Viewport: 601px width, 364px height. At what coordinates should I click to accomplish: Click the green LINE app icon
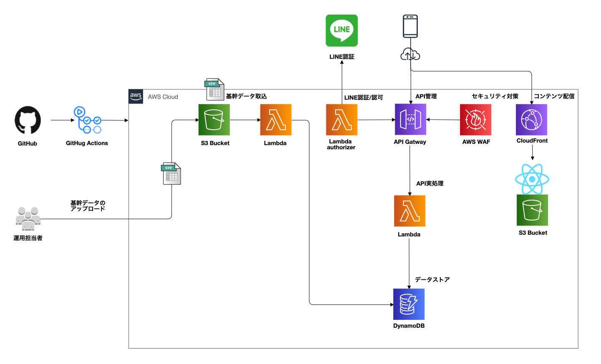click(x=341, y=30)
